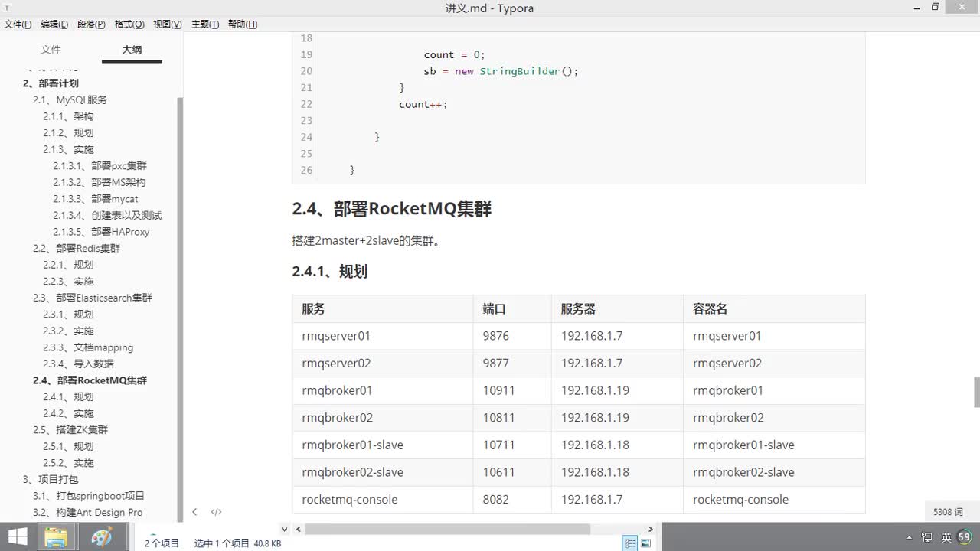
Task: Switch the input method language indicator
Action: (x=946, y=537)
